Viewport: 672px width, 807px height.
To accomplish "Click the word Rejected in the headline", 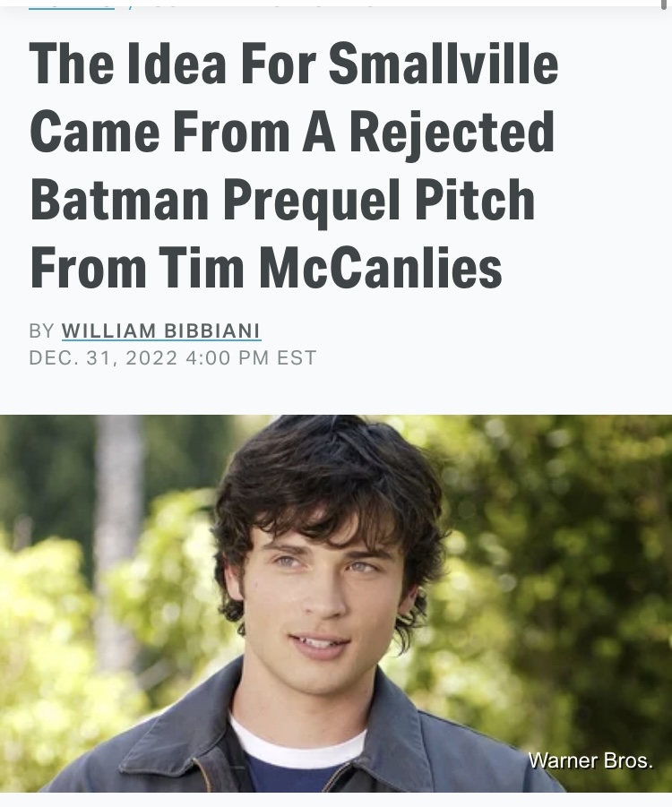I will [x=452, y=132].
